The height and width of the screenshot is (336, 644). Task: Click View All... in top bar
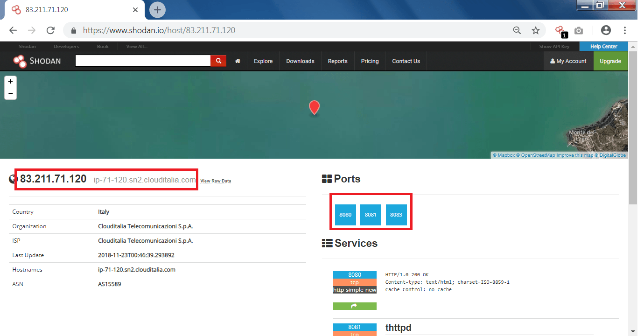point(137,46)
